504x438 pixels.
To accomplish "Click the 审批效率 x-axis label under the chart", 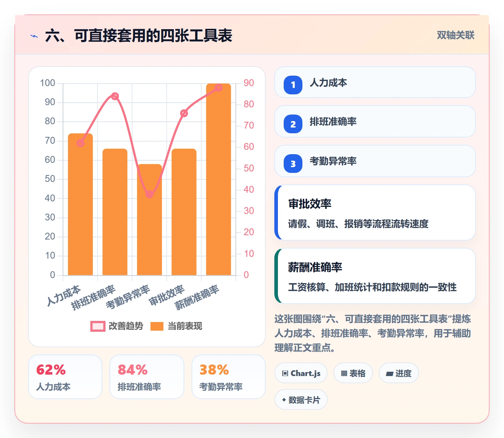I will coord(167,295).
